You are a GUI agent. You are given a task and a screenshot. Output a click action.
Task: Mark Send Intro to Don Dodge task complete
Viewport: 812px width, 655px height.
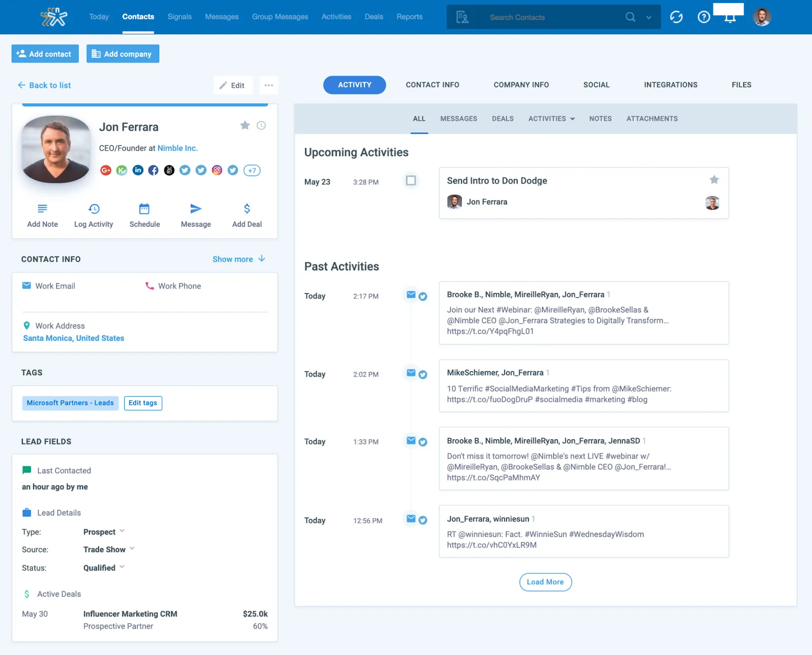coord(411,181)
